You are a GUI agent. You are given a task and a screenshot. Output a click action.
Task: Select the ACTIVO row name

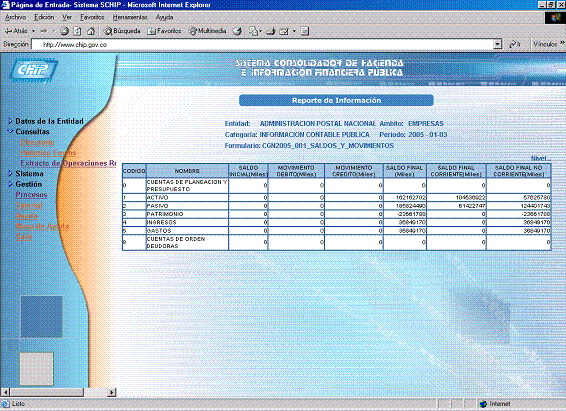click(x=157, y=198)
